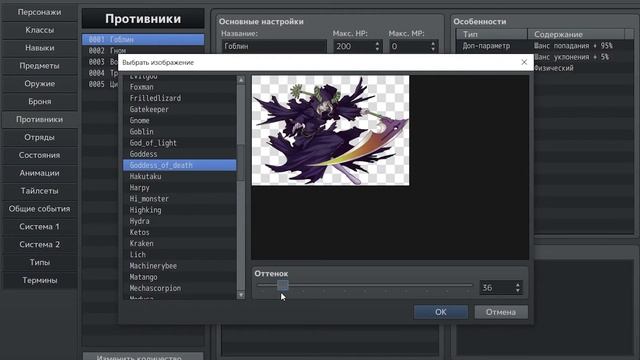This screenshot has width=640, height=360.
Task: Click the Название field containing Гоблин
Action: [x=274, y=47]
